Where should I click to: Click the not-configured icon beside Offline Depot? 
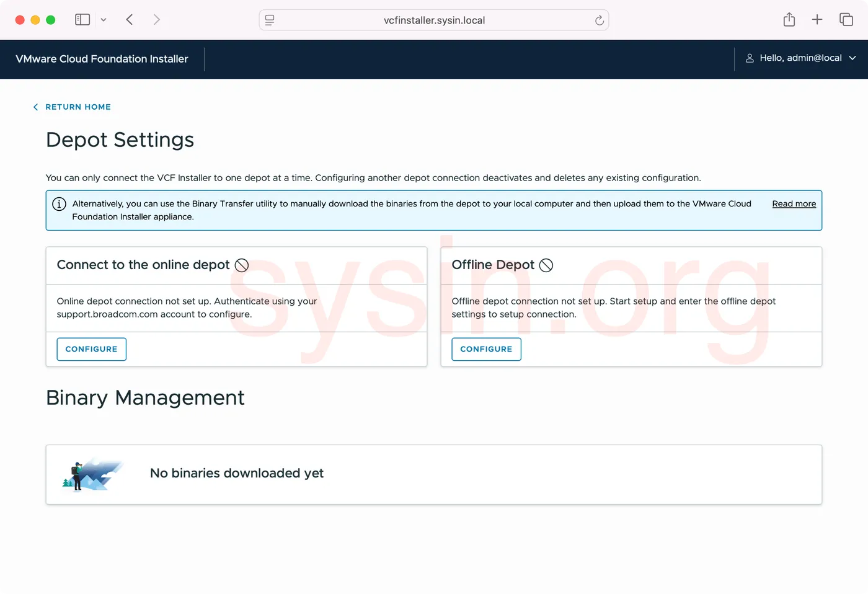[x=546, y=265]
